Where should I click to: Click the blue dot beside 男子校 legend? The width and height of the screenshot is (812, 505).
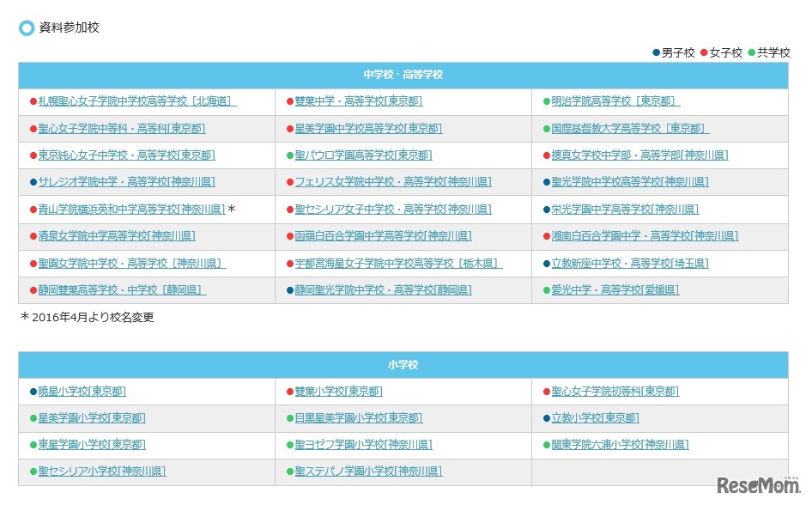[x=657, y=53]
